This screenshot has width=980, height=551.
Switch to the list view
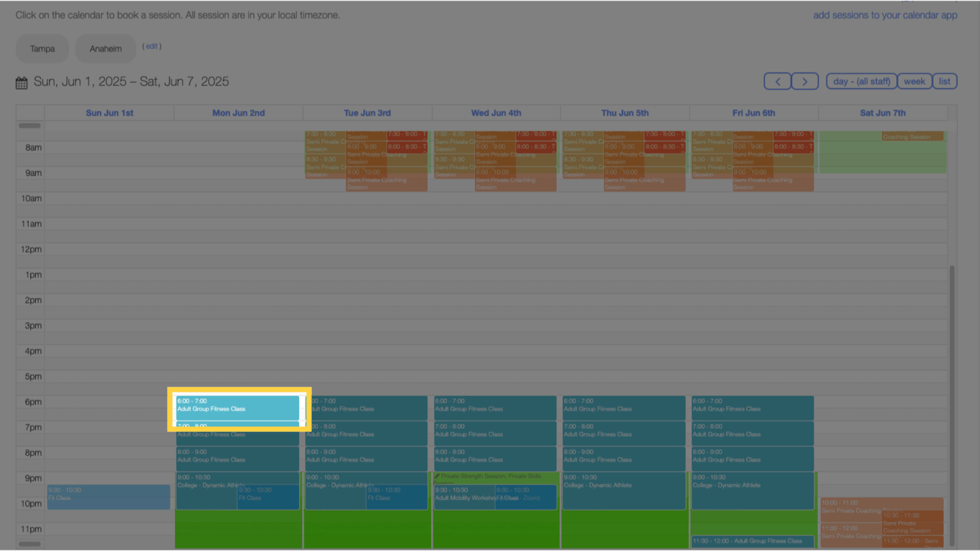tap(944, 81)
